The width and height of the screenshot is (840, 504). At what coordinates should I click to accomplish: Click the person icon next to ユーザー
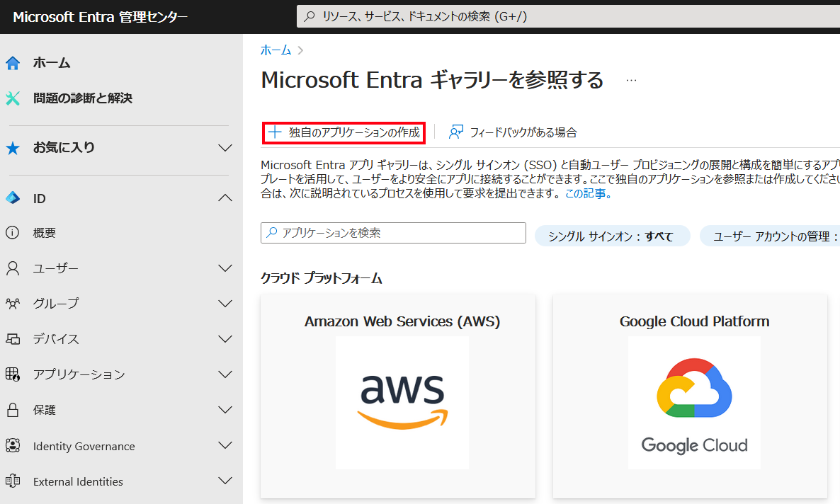13,268
